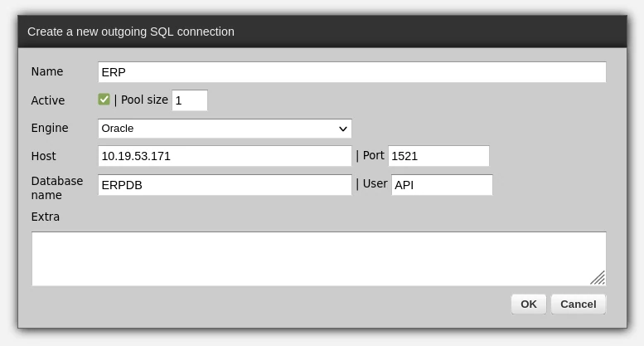Click the Pool size label

click(x=144, y=100)
